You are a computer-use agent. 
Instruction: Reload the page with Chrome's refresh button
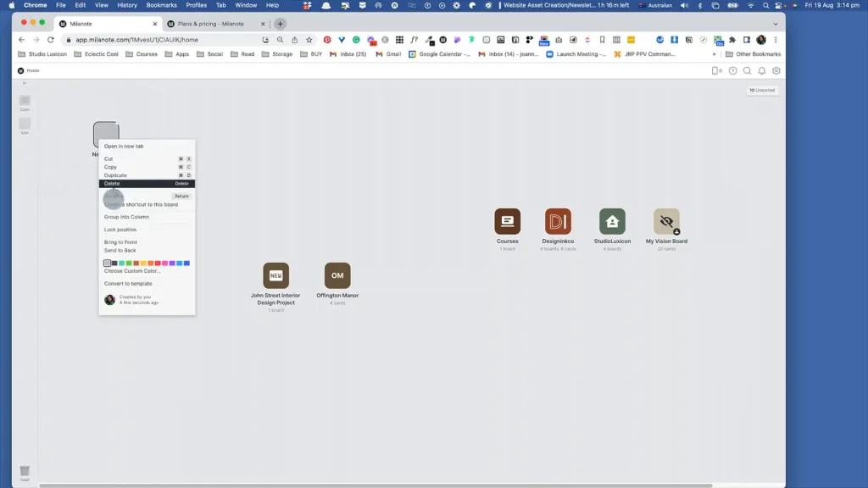click(50, 40)
